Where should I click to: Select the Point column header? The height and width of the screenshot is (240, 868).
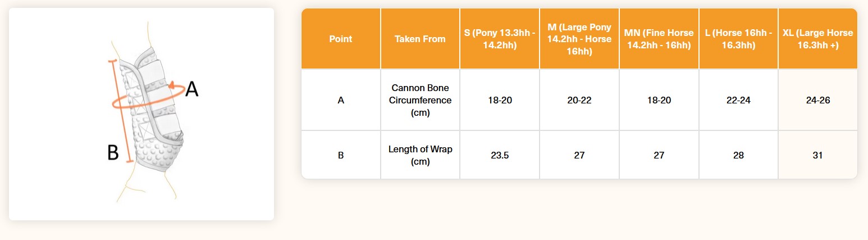341,39
